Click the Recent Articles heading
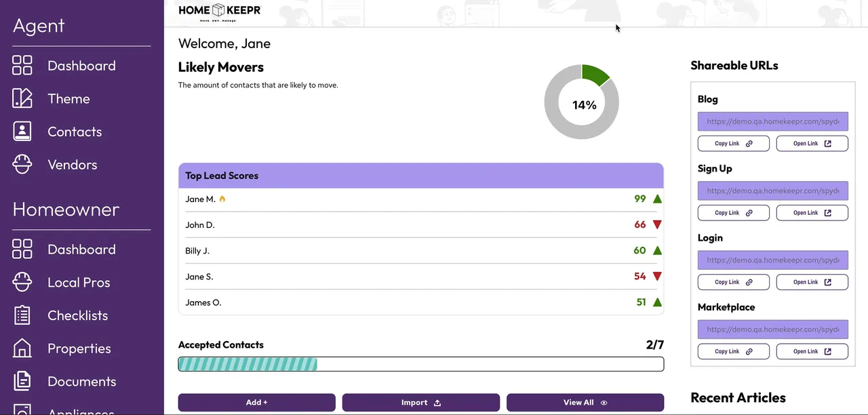The image size is (868, 415). click(x=738, y=398)
